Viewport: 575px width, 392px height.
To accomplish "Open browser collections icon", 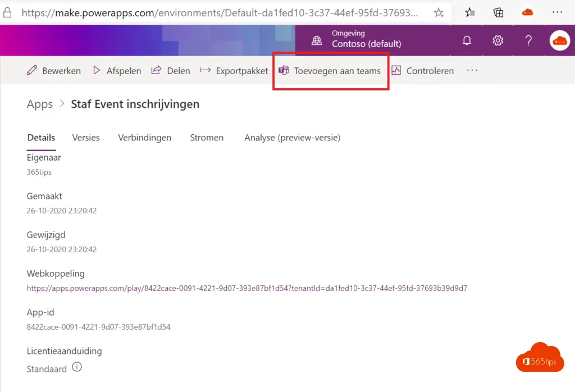I will pyautogui.click(x=499, y=13).
